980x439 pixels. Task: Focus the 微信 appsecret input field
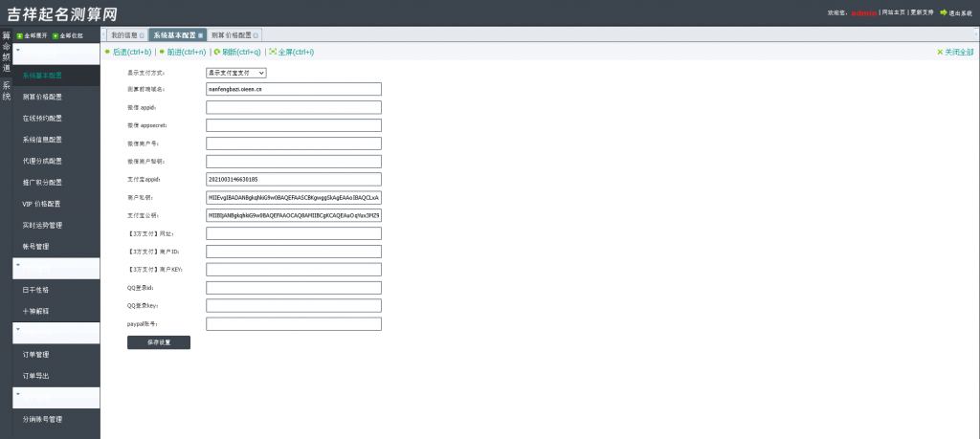click(x=294, y=125)
